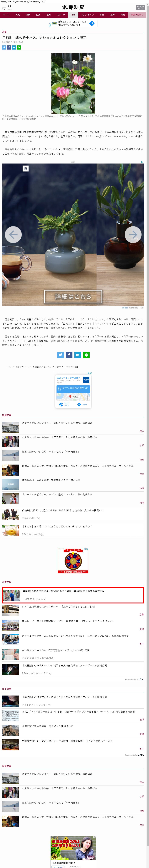Select the 文化・ライフ navigation tab
This screenshot has height=868, width=149.
(x=88, y=15)
